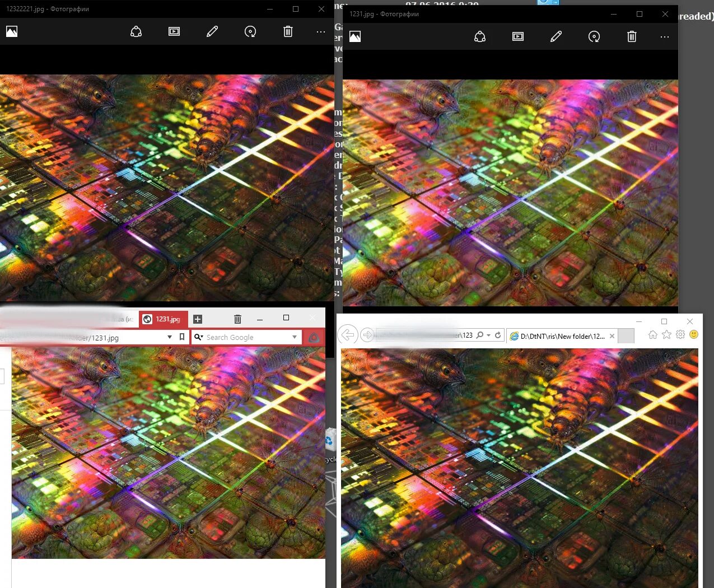Click the Edit pencil in the 1231.jpg Photos window
714x588 pixels.
coord(556,36)
